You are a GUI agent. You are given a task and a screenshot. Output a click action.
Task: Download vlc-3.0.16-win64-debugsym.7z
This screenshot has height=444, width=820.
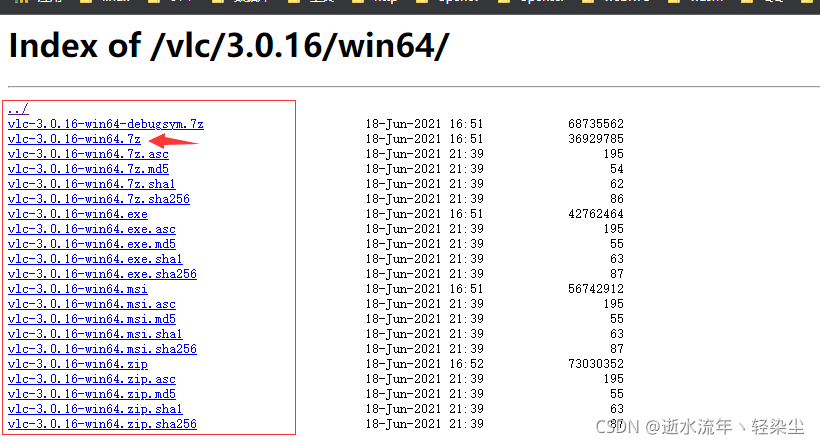click(x=106, y=124)
